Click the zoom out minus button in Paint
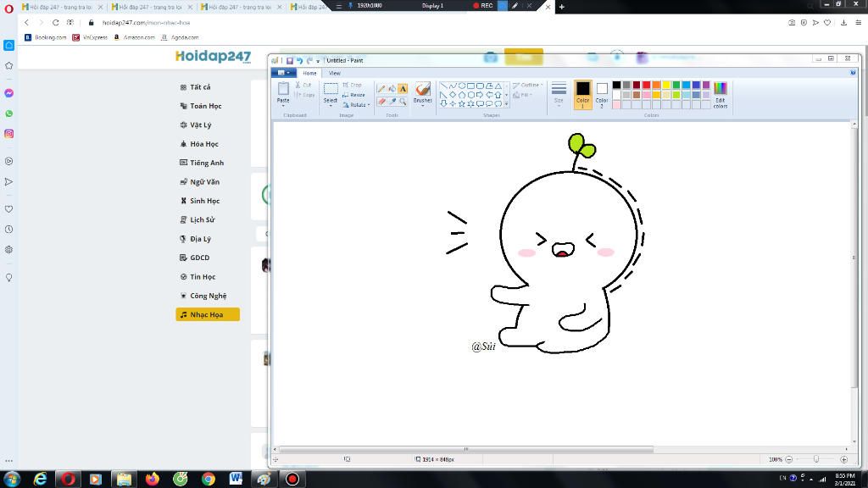The height and width of the screenshot is (488, 868). (x=789, y=459)
